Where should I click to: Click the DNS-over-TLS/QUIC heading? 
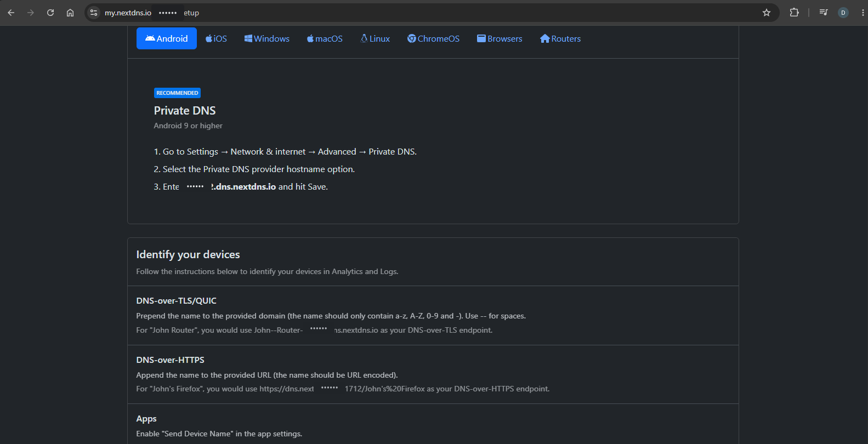[177, 300]
